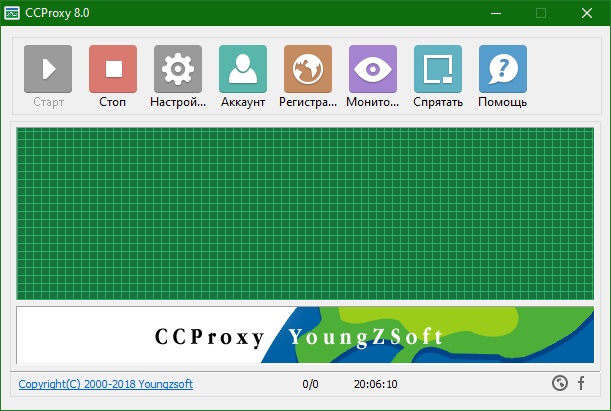Image resolution: width=611 pixels, height=411 pixels.
Task: Click the 0/0 connections counter
Action: 310,384
